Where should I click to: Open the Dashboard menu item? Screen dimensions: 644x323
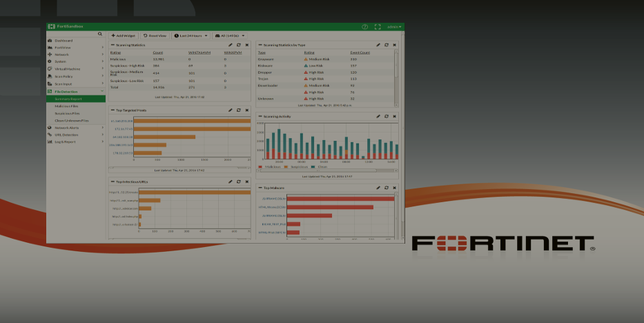pos(64,41)
